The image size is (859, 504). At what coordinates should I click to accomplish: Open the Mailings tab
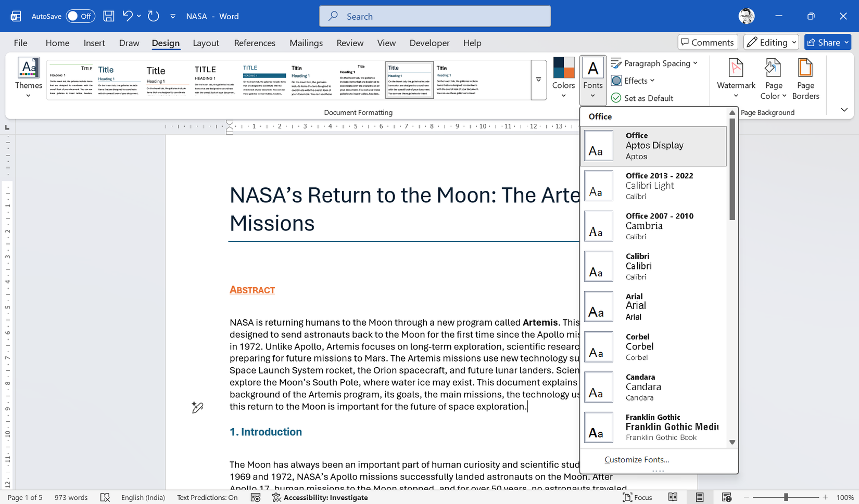(306, 43)
